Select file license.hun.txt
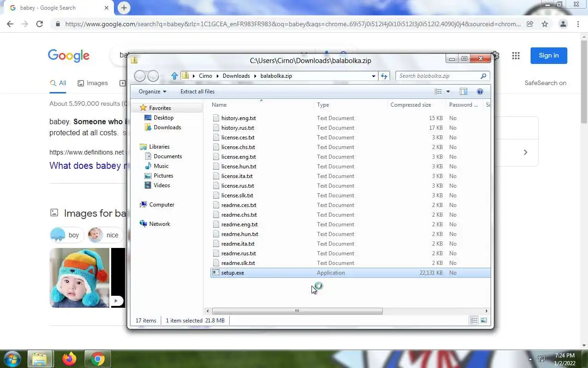Screen dimensions: 588x368 [238, 167]
